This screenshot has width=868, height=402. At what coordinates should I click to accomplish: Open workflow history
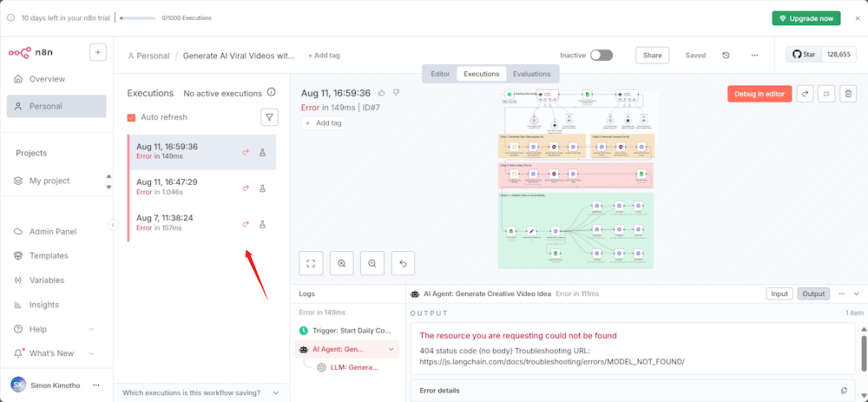(x=726, y=56)
